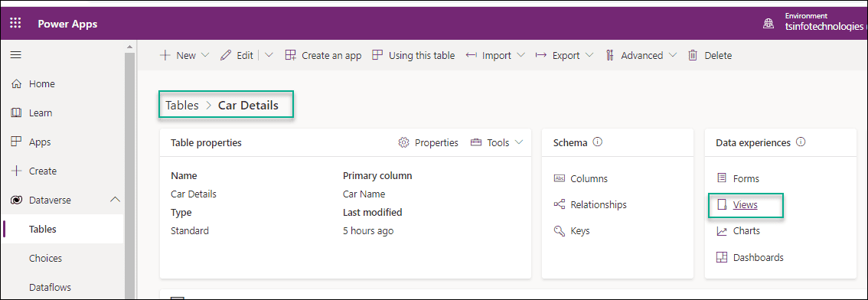Go back to Tables breadcrumb
The width and height of the screenshot is (868, 300).
point(182,105)
